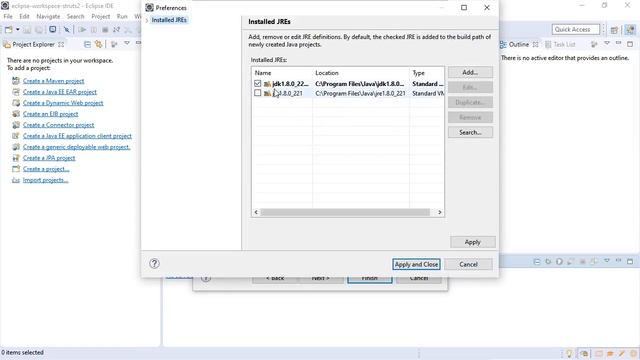
Task: Click the Name column header
Action: 282,73
